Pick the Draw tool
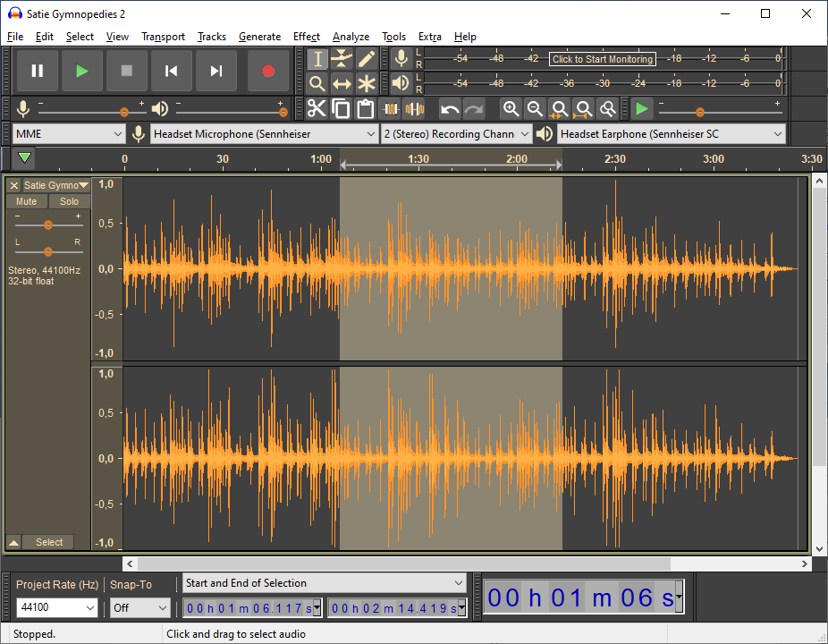Image resolution: width=828 pixels, height=644 pixels. coord(367,58)
